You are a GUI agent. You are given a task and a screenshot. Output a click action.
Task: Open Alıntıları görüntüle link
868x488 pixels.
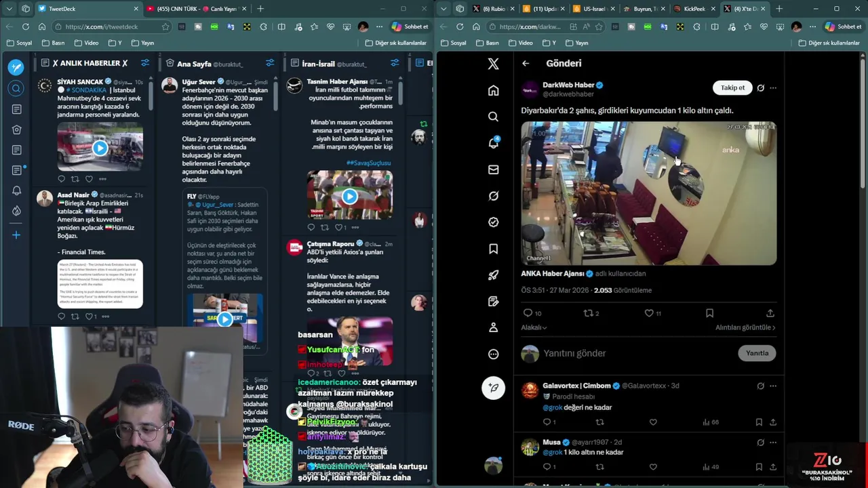[745, 327]
